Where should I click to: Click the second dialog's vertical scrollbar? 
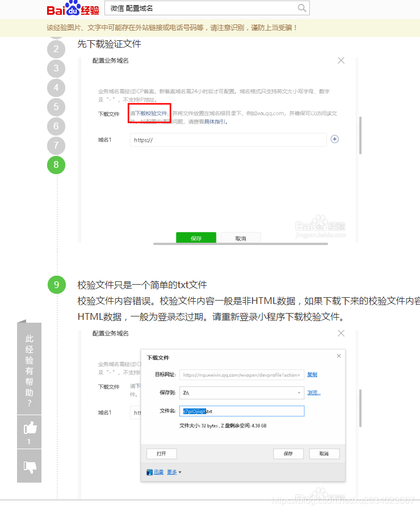(360, 408)
